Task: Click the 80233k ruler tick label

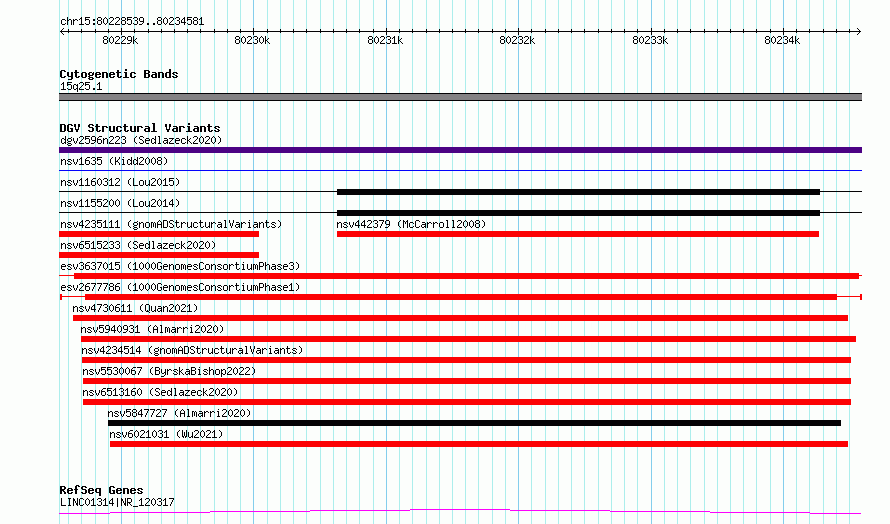Action: point(650,40)
